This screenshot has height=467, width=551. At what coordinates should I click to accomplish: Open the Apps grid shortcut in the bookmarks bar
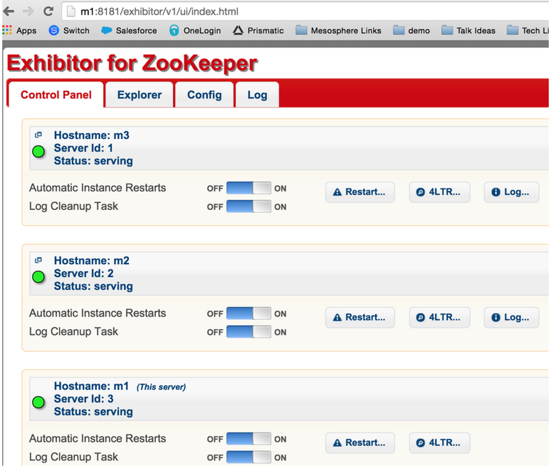click(x=20, y=31)
